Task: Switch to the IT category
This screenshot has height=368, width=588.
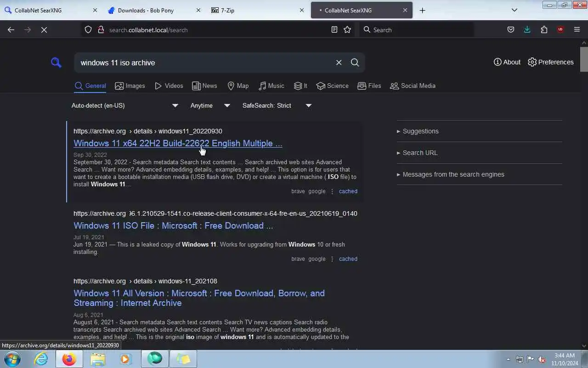Action: coord(300,86)
